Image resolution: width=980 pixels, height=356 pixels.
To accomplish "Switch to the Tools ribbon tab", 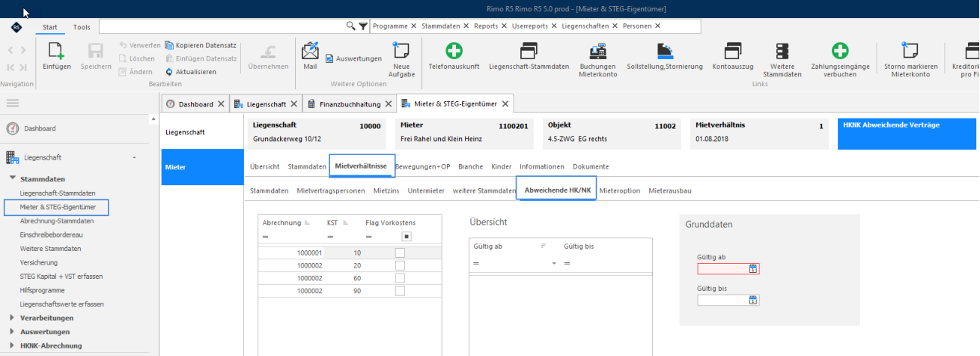I will 82,27.
